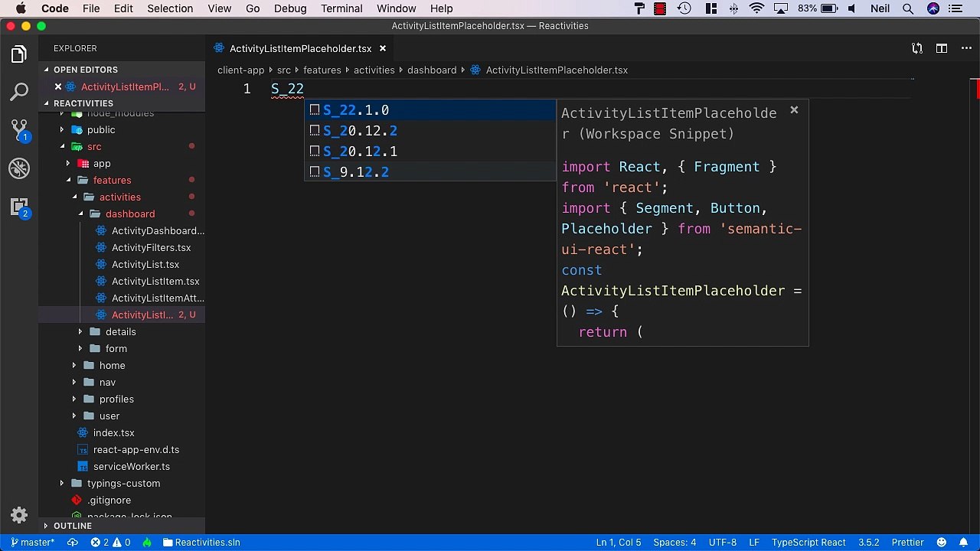The width and height of the screenshot is (980, 551).
Task: Click the master branch indicator
Action: [32, 543]
